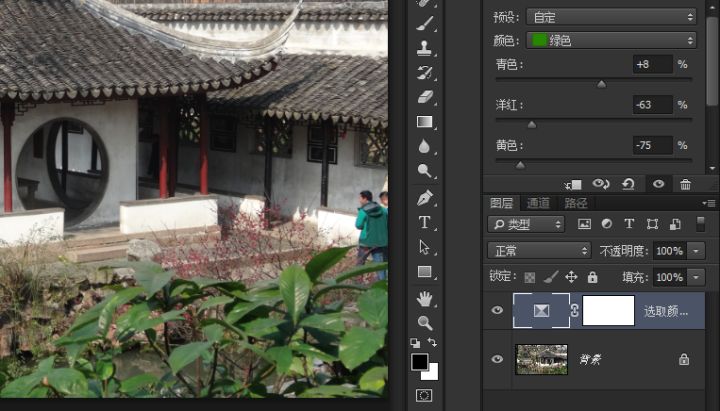Toggle the layer filter switch

pos(700,224)
